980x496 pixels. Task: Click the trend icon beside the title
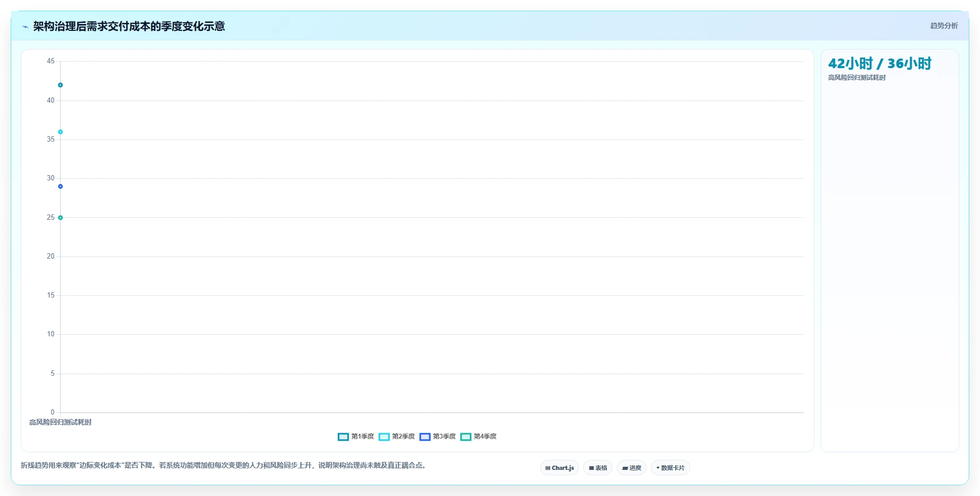[x=25, y=27]
